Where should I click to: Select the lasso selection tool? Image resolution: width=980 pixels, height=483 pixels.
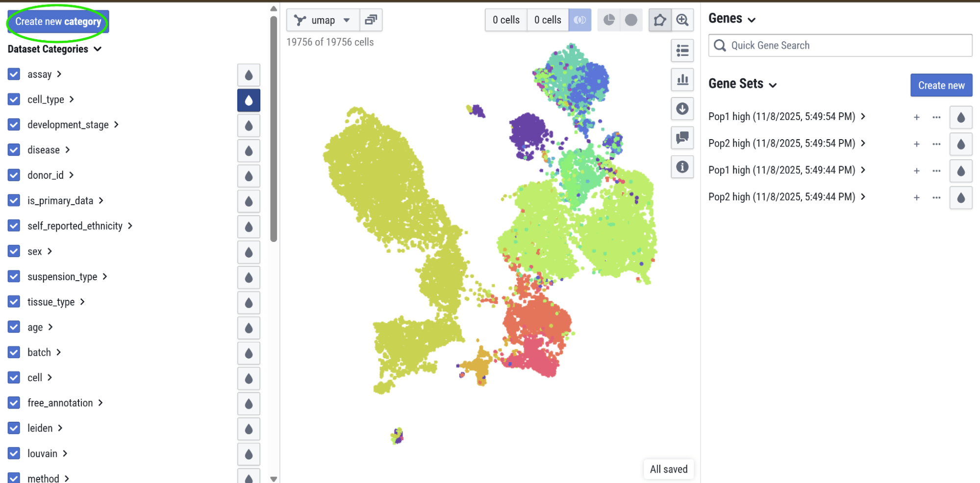pyautogui.click(x=659, y=20)
